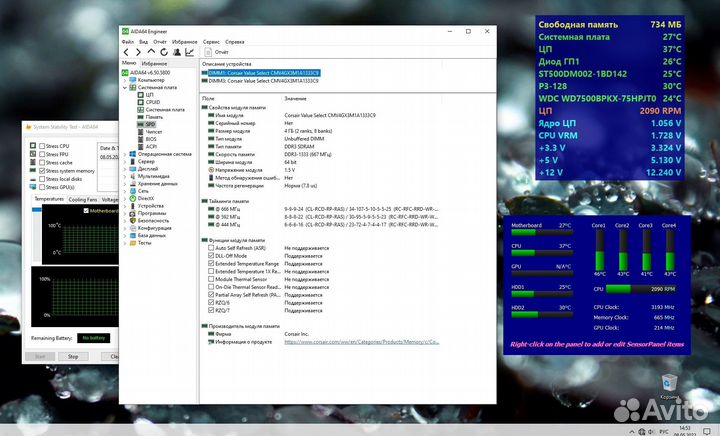The image size is (720, 436).
Task: Select DIMM1 Corsair Value Select row
Action: (260, 73)
